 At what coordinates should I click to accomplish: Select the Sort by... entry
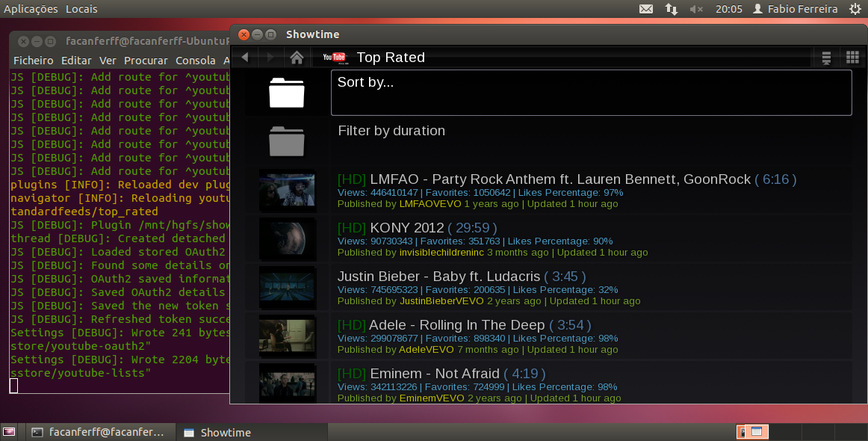click(591, 93)
